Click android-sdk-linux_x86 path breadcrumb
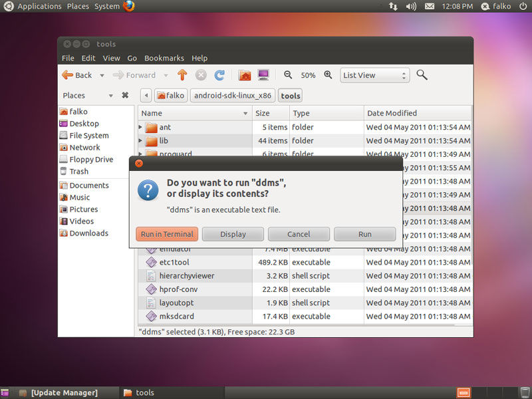 tap(232, 96)
